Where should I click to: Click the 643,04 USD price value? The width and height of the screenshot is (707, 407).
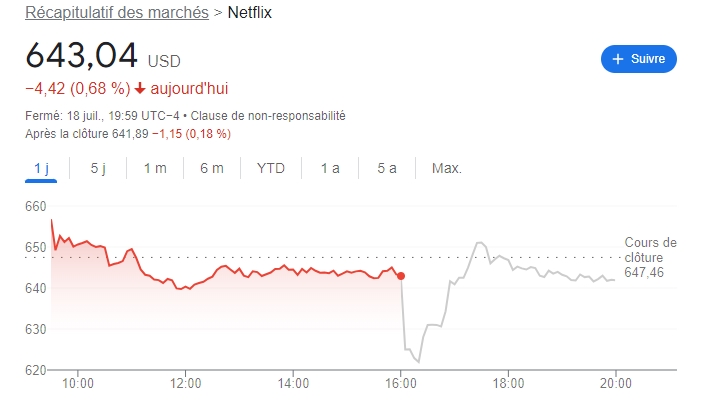tap(83, 54)
